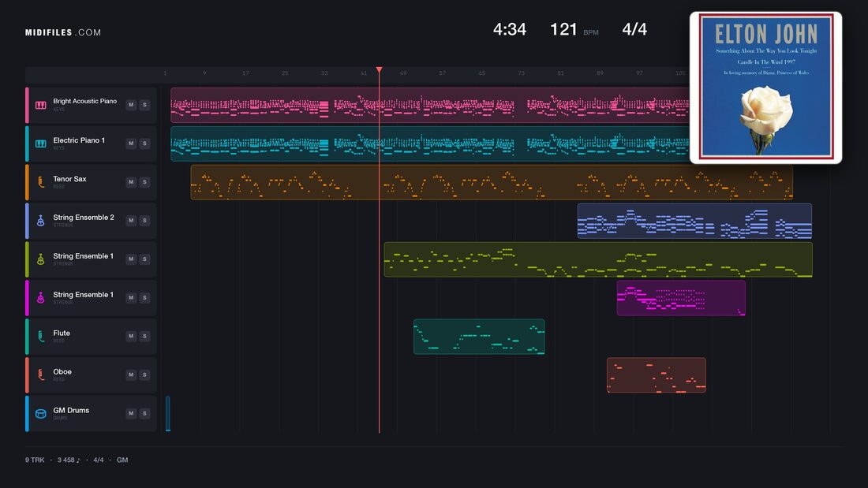This screenshot has width=868, height=488.
Task: Click the 'String Ensemble 2' track name
Action: 84,218
